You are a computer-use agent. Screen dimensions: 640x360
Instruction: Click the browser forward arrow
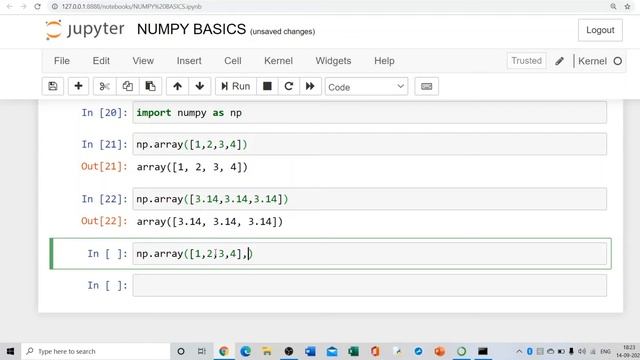point(23,7)
